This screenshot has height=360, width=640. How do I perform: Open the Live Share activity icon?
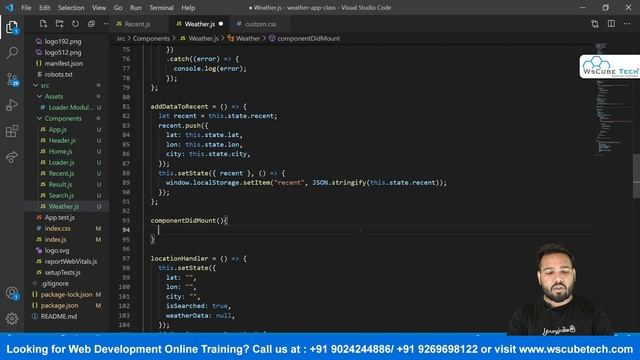12,157
